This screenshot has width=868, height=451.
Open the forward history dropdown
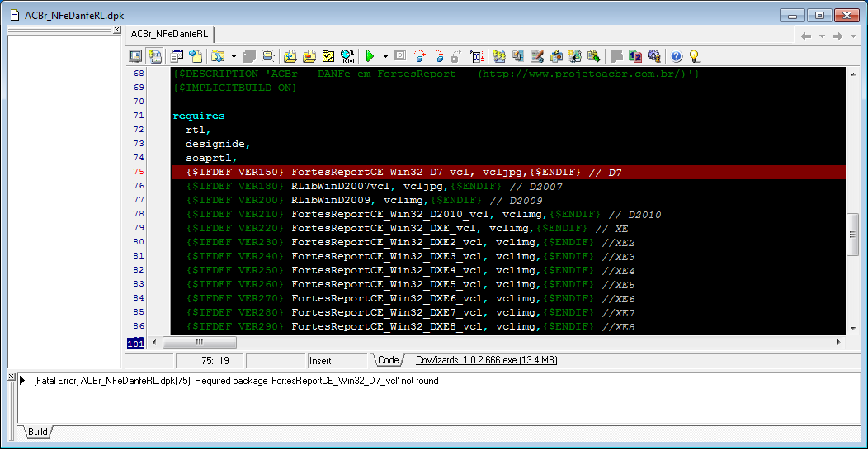[x=854, y=36]
